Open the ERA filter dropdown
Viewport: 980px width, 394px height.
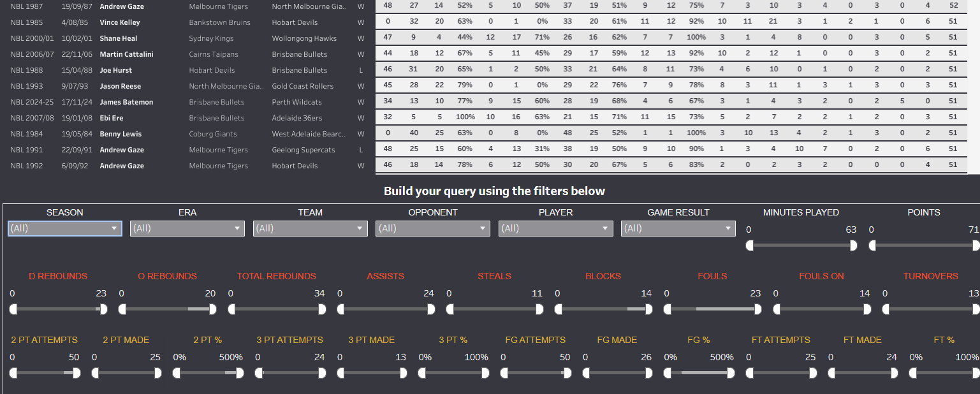187,228
